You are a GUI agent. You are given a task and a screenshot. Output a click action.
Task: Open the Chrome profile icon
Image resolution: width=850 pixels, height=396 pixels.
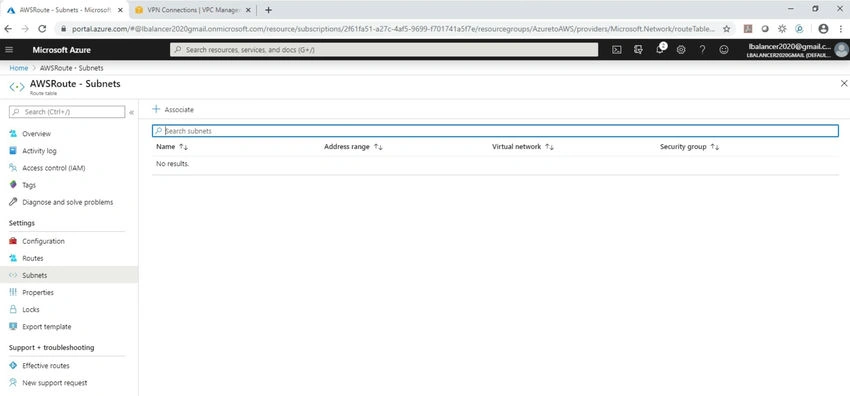tap(823, 29)
